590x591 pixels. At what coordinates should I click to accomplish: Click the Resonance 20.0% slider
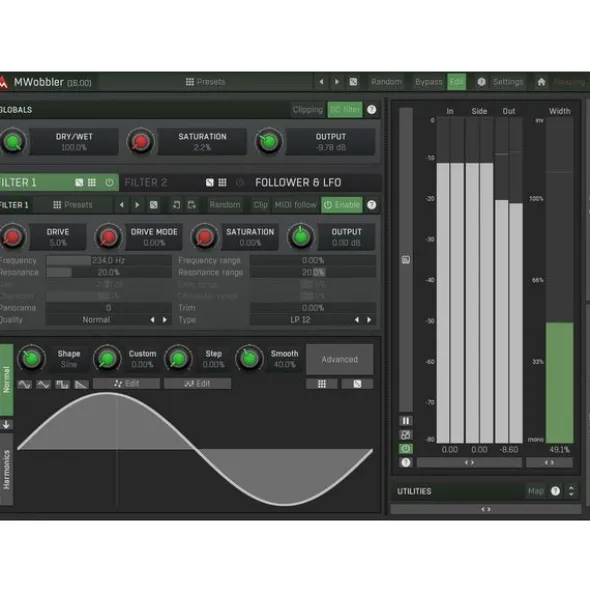tap(109, 272)
